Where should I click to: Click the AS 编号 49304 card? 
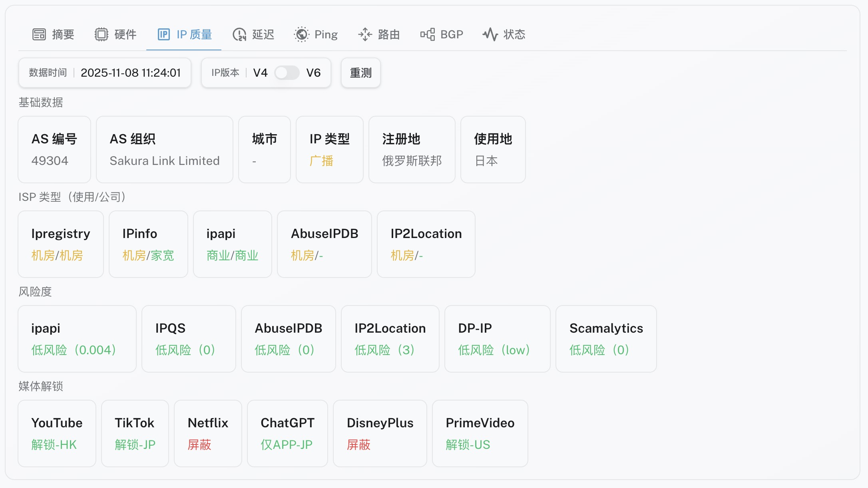pos(54,150)
